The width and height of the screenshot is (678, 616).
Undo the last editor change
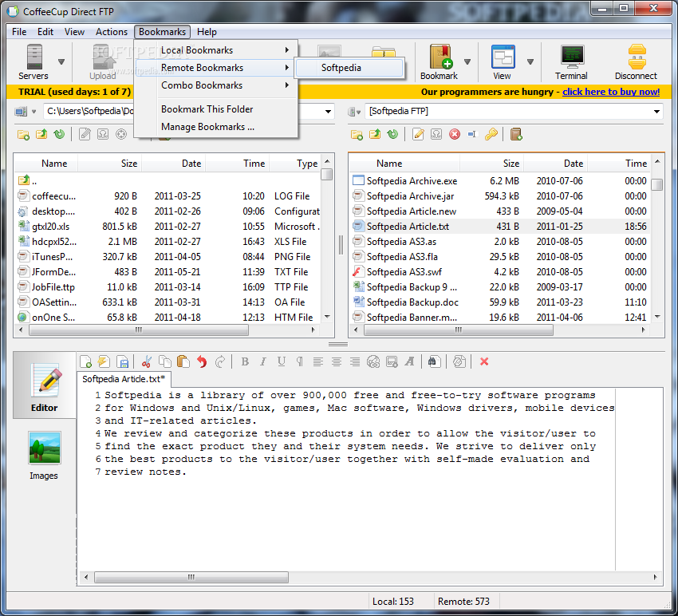pos(202,361)
